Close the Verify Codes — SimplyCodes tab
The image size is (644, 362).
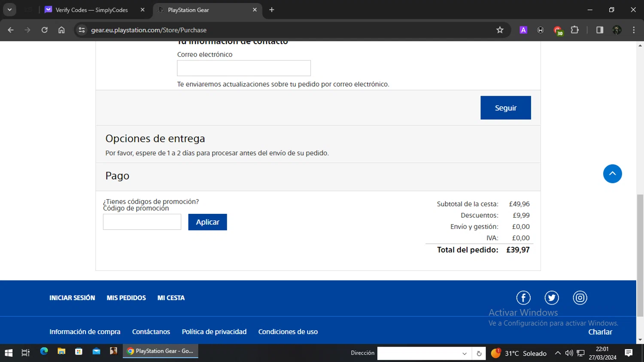click(x=143, y=10)
